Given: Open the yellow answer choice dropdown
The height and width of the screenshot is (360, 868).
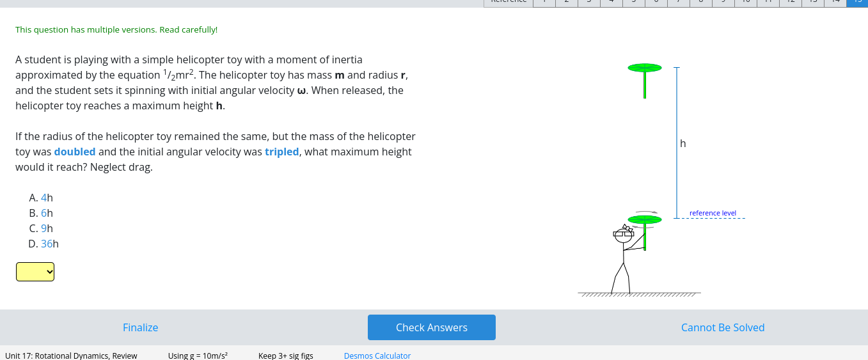Looking at the screenshot, I should pyautogui.click(x=35, y=272).
